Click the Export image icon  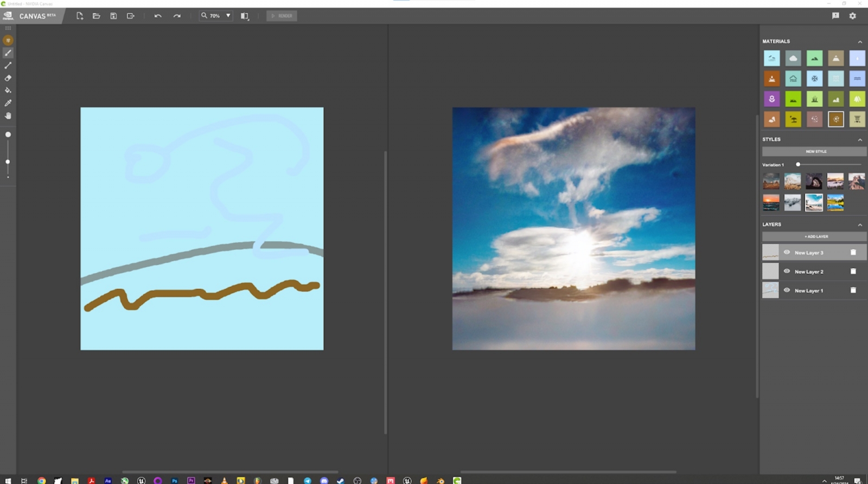[131, 16]
